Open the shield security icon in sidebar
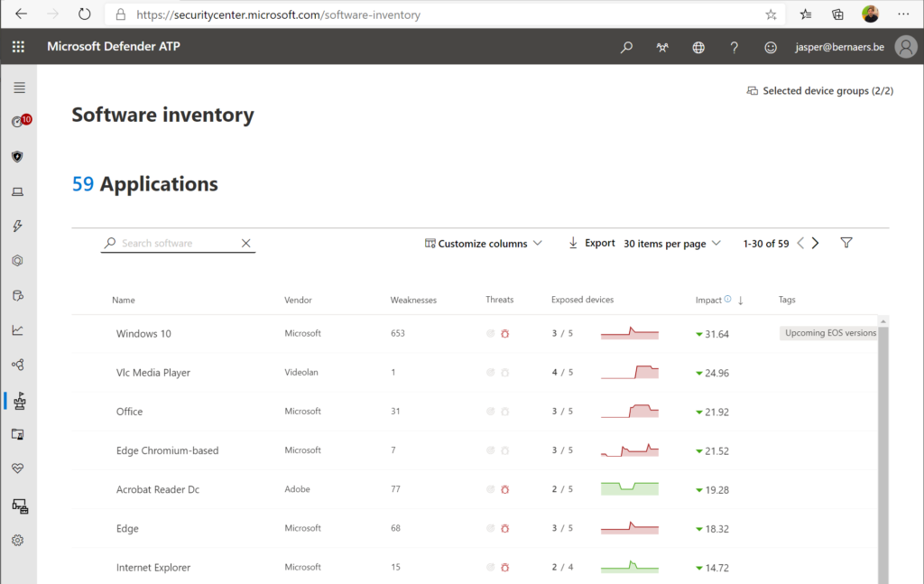The image size is (924, 584). click(x=17, y=157)
